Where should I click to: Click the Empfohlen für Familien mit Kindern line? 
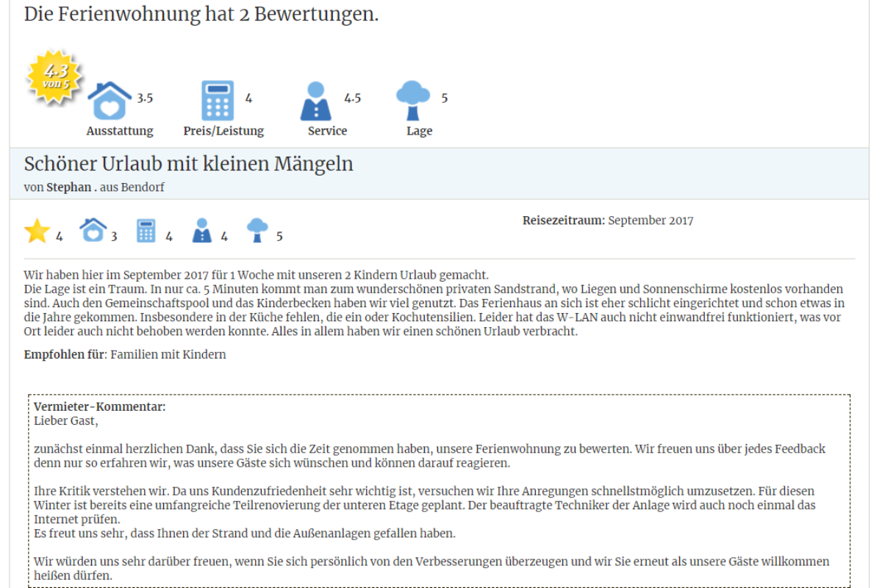(125, 354)
